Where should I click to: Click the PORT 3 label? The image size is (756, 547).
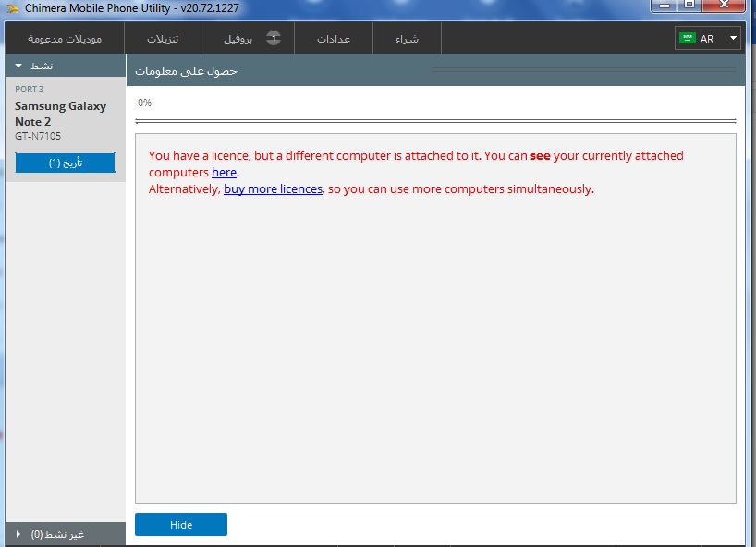(x=29, y=89)
